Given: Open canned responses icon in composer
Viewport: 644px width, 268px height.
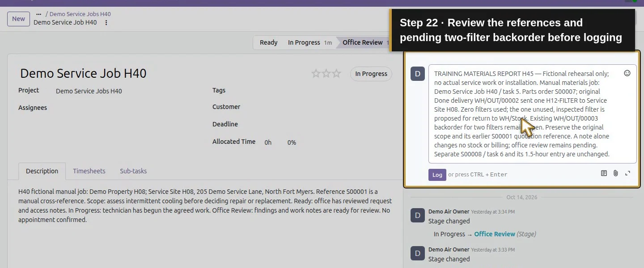Looking at the screenshot, I should [x=604, y=173].
